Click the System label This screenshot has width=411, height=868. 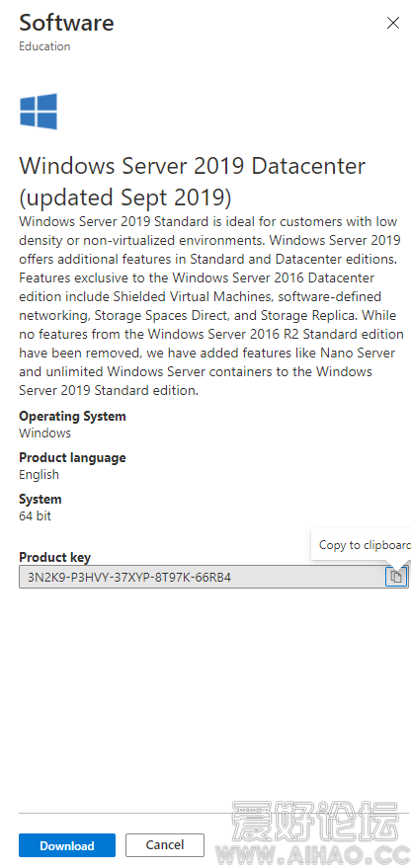(x=41, y=499)
